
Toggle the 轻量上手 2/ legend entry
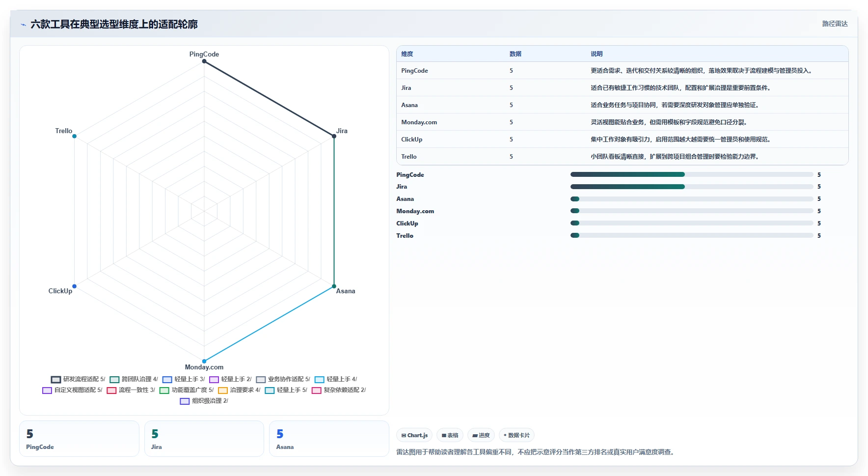coord(230,379)
